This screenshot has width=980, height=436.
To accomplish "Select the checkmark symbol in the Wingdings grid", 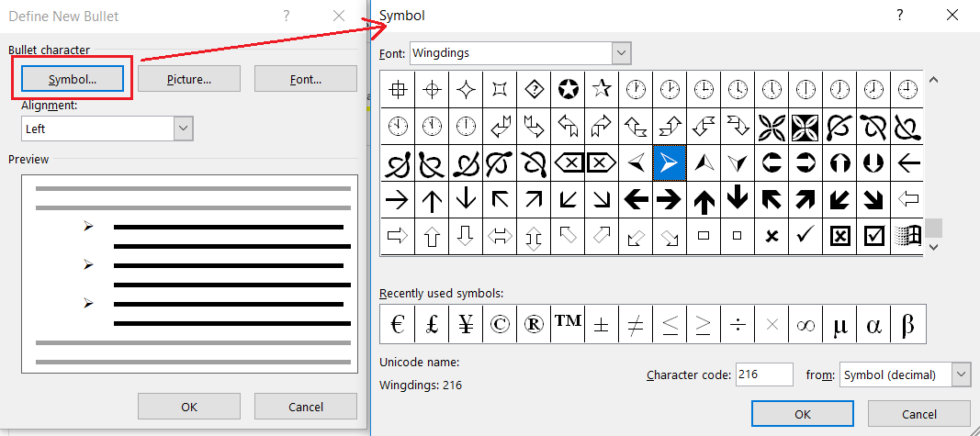I will 805,236.
